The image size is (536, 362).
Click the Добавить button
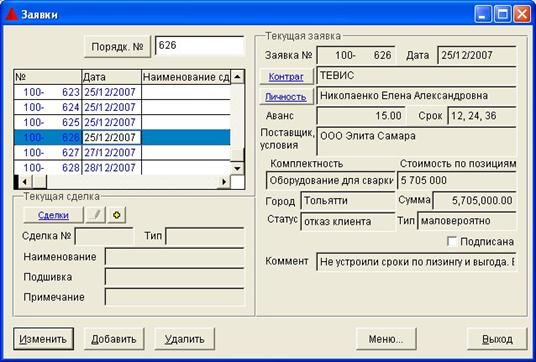(x=114, y=339)
